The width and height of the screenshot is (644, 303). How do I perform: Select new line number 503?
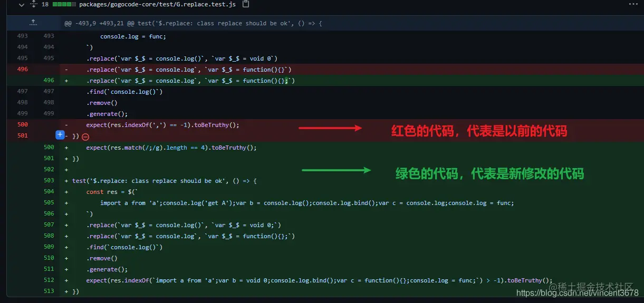click(x=49, y=181)
